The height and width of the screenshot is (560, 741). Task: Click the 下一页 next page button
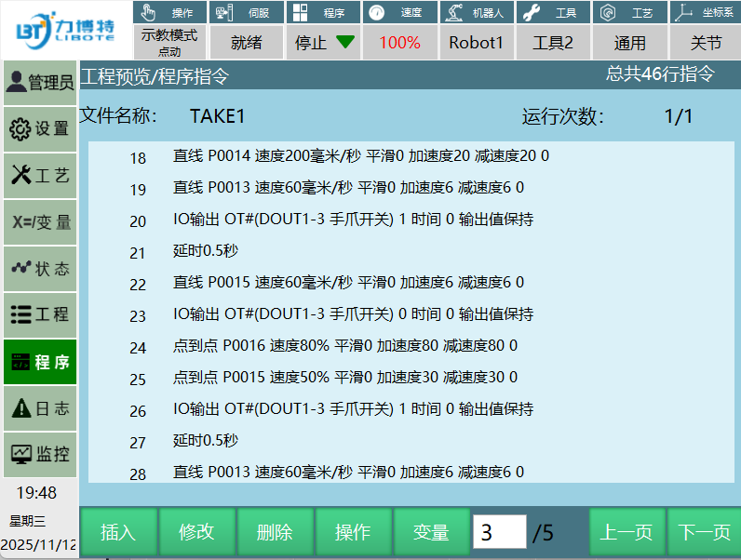[704, 532]
